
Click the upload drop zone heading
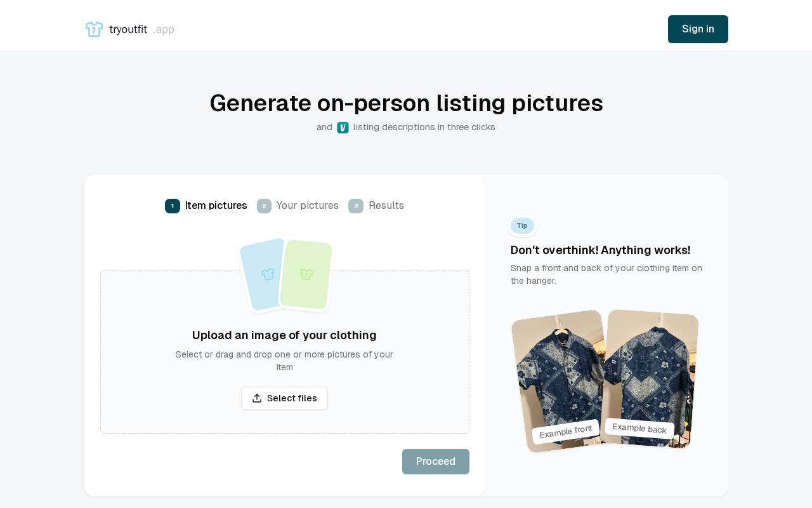(x=284, y=335)
